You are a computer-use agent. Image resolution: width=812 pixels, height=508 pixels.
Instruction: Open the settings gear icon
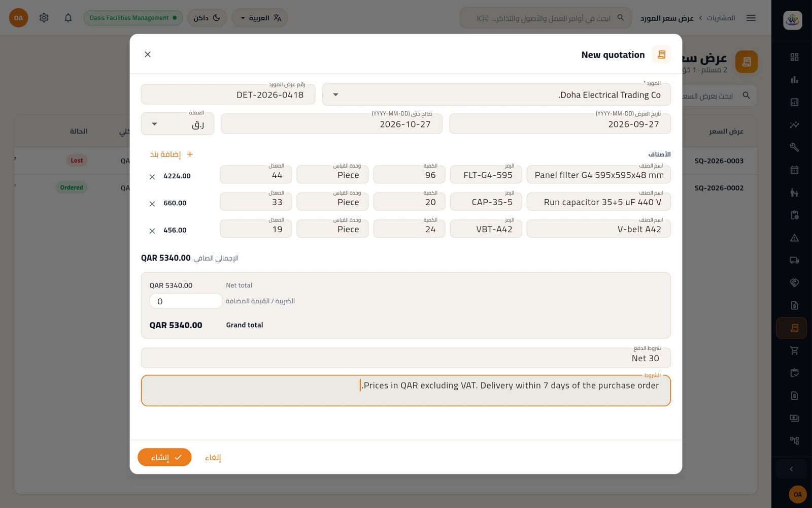44,18
